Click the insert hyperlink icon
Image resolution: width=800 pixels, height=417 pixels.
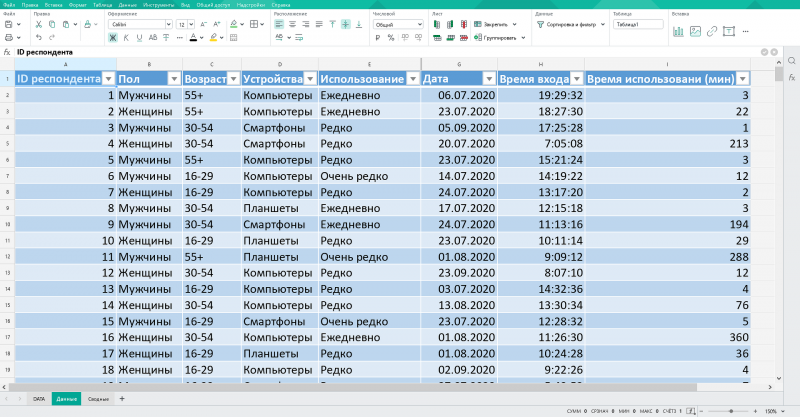tap(711, 31)
